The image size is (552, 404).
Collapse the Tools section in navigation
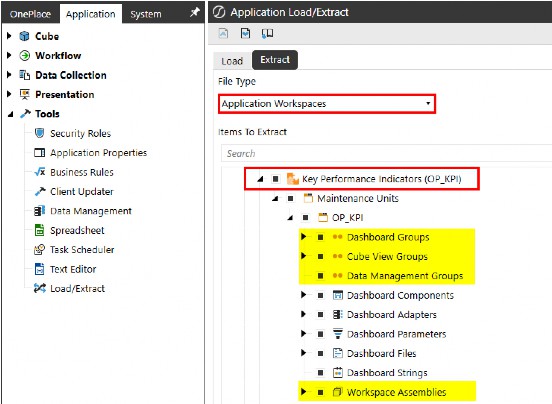pos(11,114)
